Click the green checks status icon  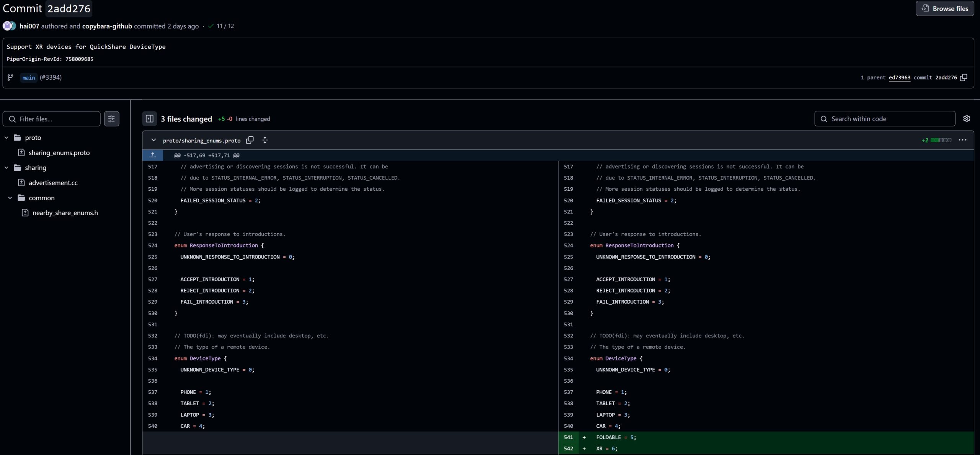pyautogui.click(x=211, y=26)
